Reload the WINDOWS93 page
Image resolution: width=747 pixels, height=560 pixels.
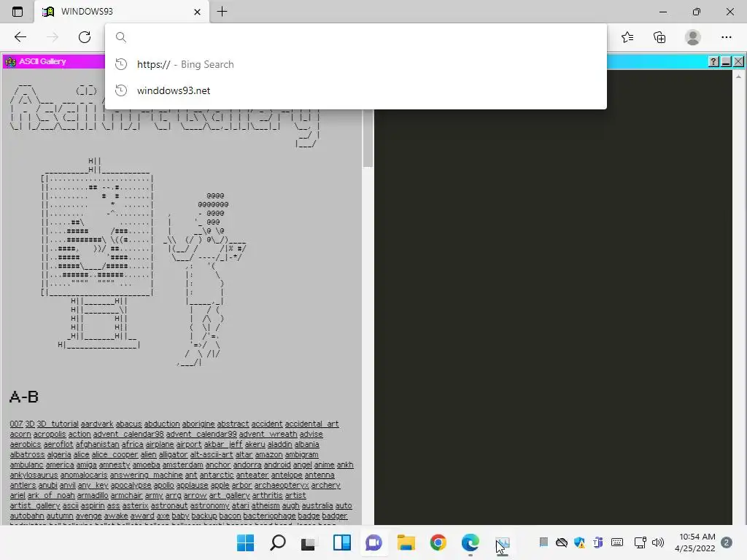(x=85, y=37)
